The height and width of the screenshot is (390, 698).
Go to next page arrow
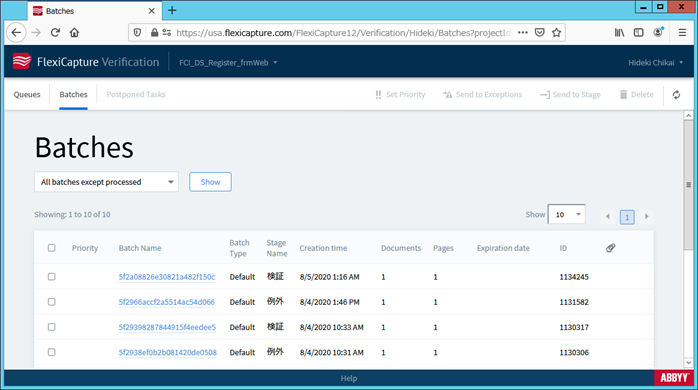[646, 216]
